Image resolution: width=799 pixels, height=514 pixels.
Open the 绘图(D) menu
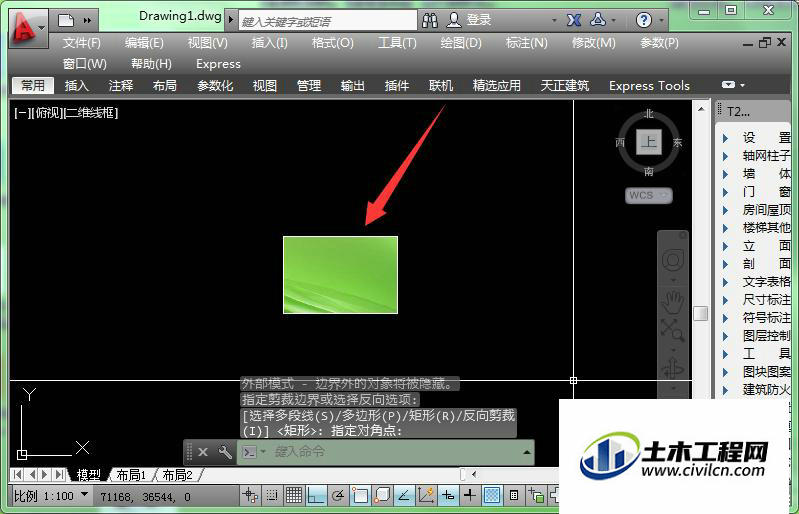coord(461,43)
